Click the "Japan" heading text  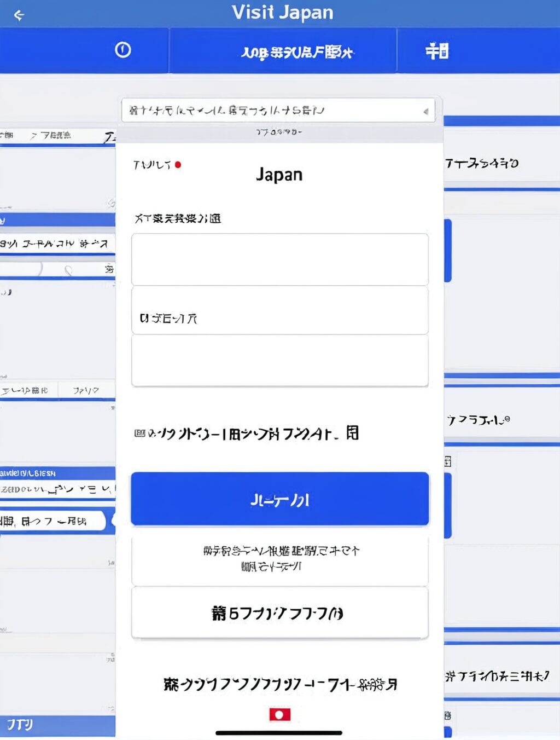pos(279,175)
